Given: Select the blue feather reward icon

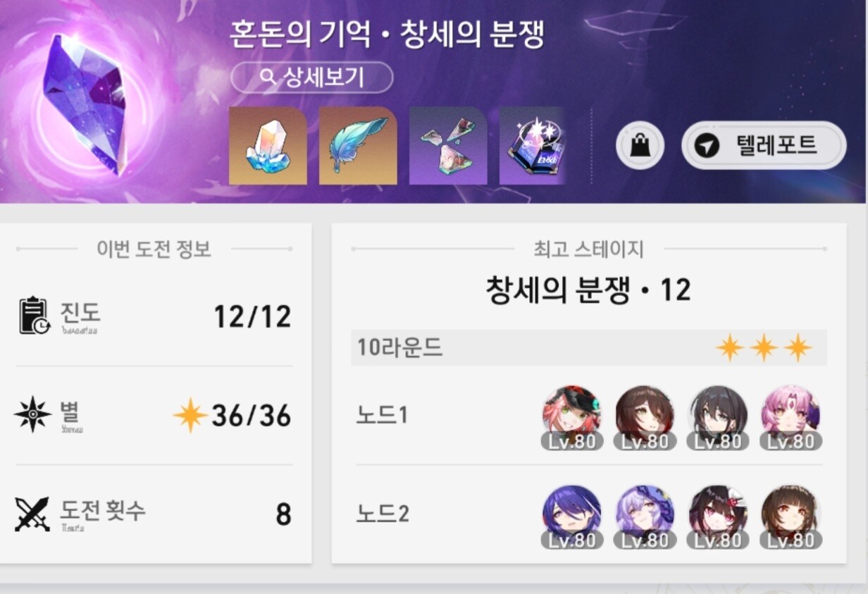Looking at the screenshot, I should tap(358, 146).
